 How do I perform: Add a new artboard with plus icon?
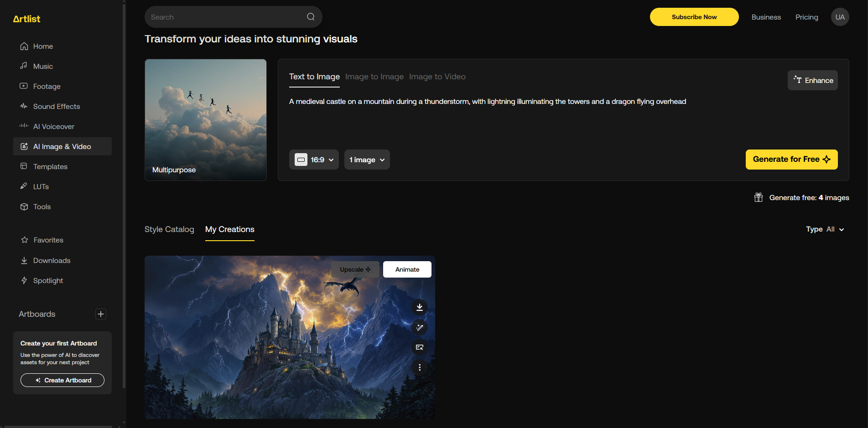[101, 314]
